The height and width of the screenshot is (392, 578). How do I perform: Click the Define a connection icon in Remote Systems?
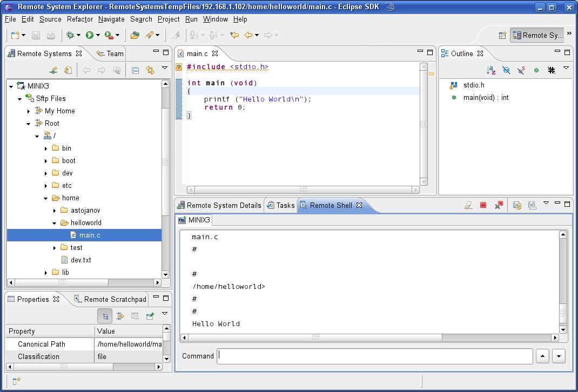53,70
